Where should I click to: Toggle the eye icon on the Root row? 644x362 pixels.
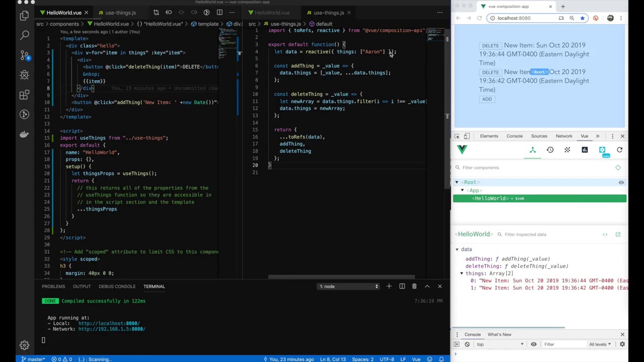(621, 183)
